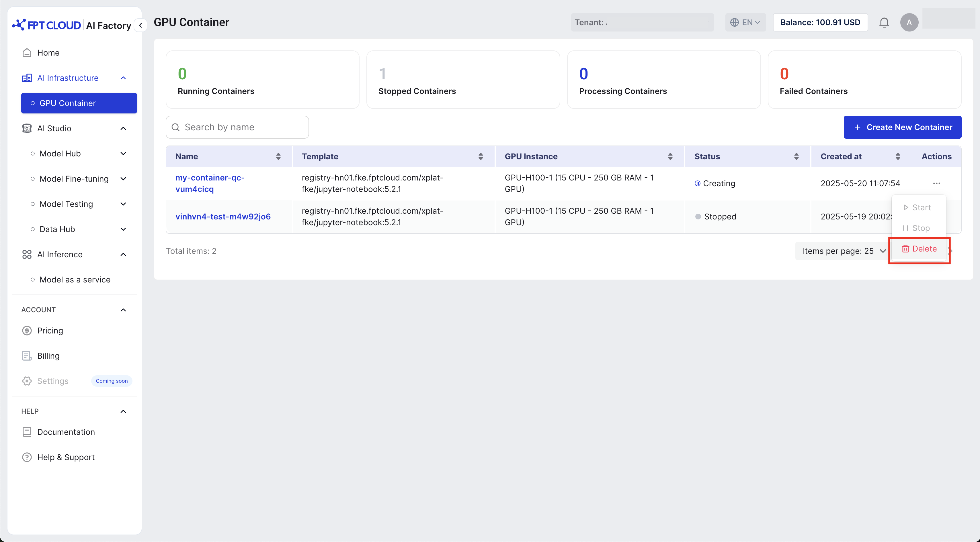Image resolution: width=980 pixels, height=542 pixels.
Task: Open actions menu for my-container-qc row
Action: (936, 183)
